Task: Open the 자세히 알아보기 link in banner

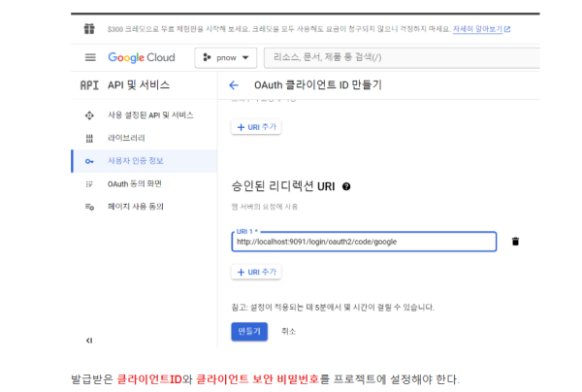Action: pyautogui.click(x=480, y=29)
